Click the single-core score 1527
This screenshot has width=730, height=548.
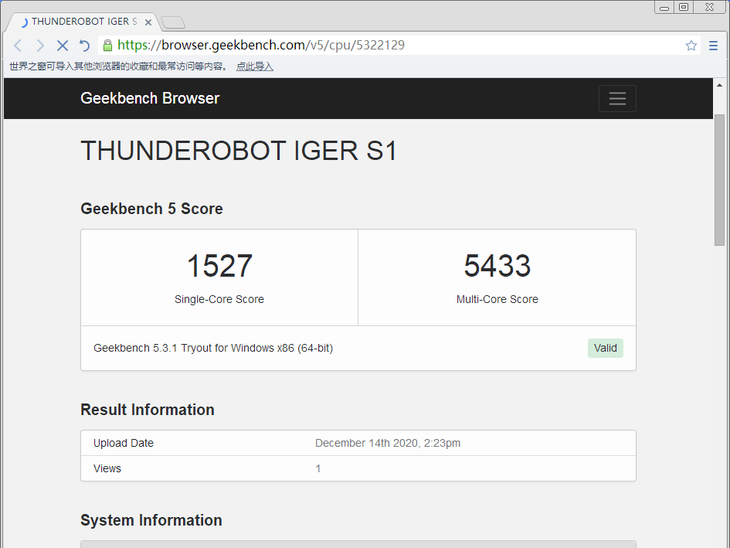pos(219,266)
